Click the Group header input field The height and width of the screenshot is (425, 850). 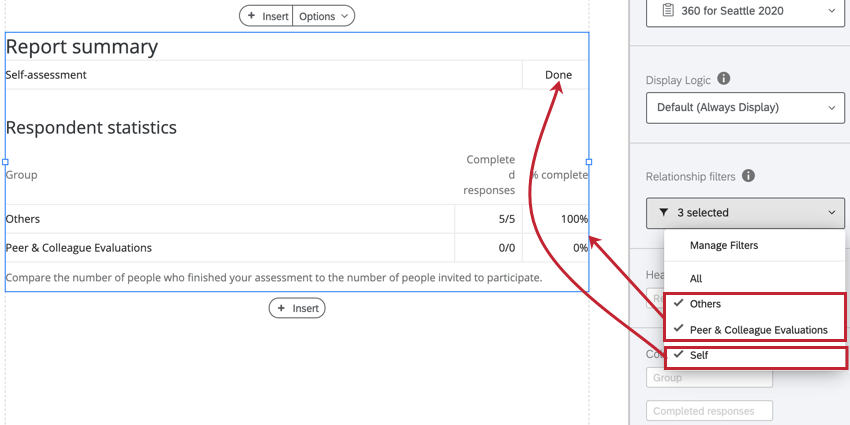(710, 378)
